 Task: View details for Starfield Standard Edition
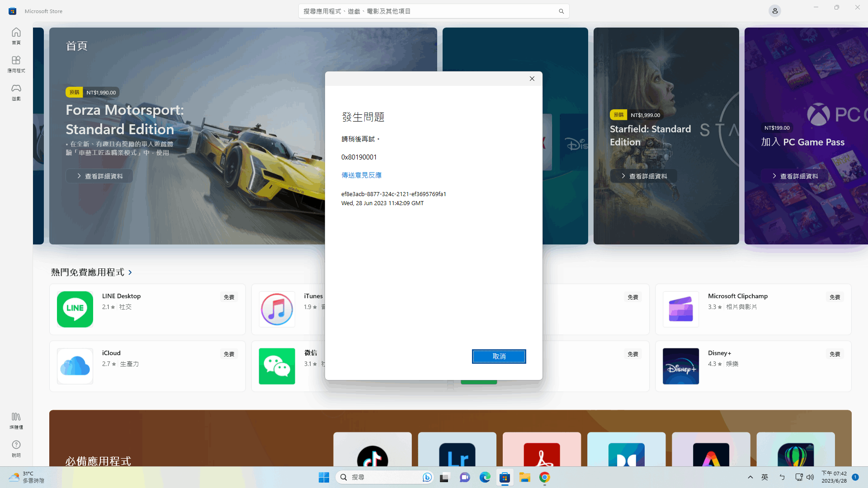click(644, 176)
